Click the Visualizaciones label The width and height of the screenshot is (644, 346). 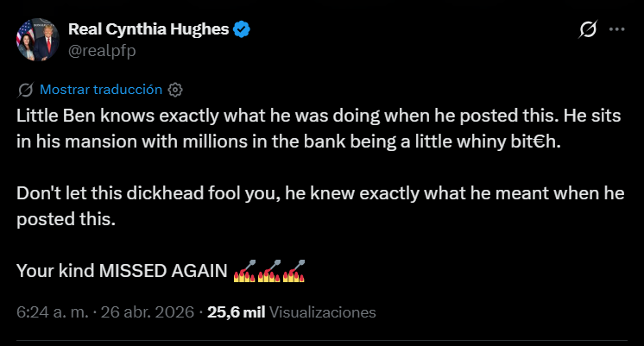pyautogui.click(x=323, y=311)
